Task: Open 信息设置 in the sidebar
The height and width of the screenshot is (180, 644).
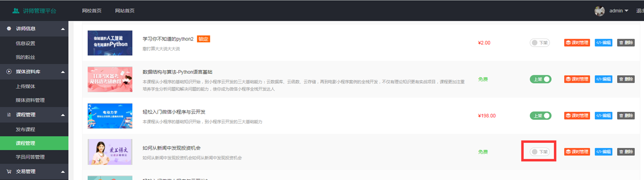Action: (x=25, y=43)
